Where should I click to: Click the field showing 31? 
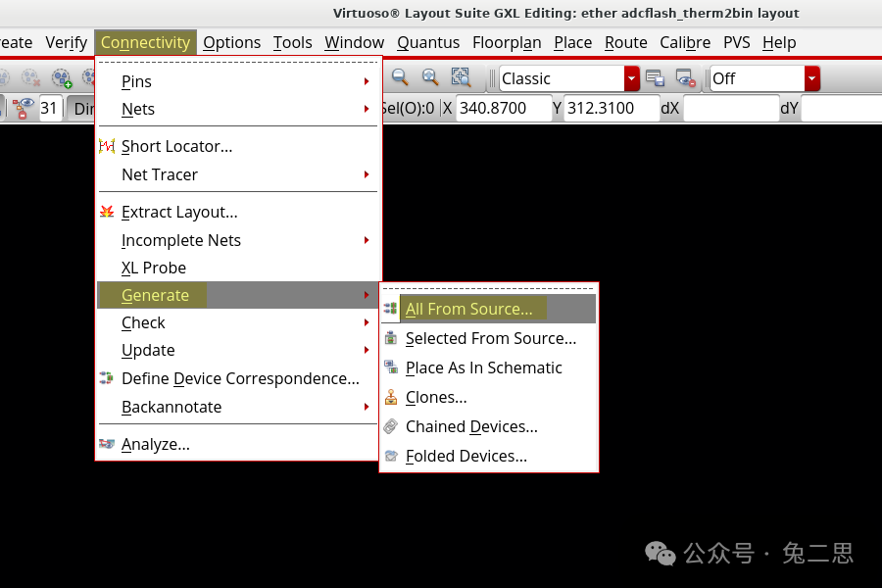coord(50,108)
